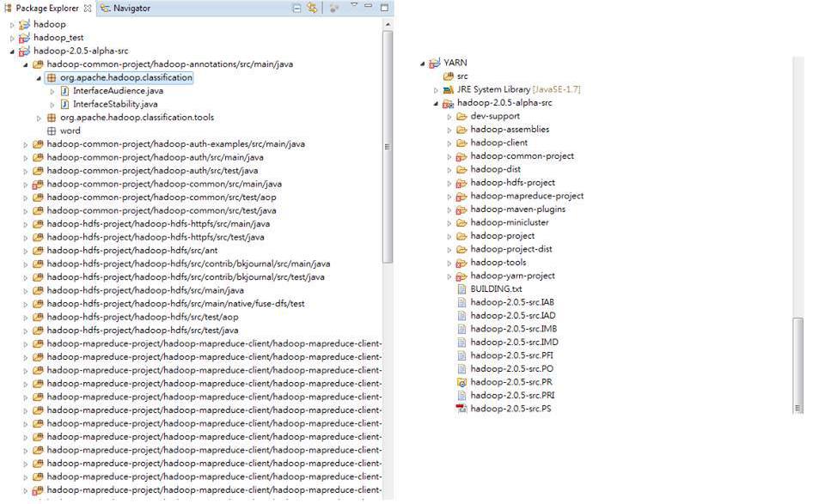This screenshot has height=504, width=825.
Task: Collapse the hadoop-annotations/src/main/java source folder
Action: tap(25, 64)
